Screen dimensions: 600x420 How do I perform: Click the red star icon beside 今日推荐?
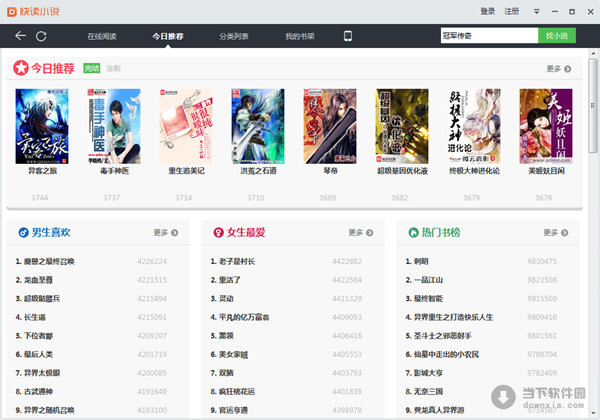(21, 68)
